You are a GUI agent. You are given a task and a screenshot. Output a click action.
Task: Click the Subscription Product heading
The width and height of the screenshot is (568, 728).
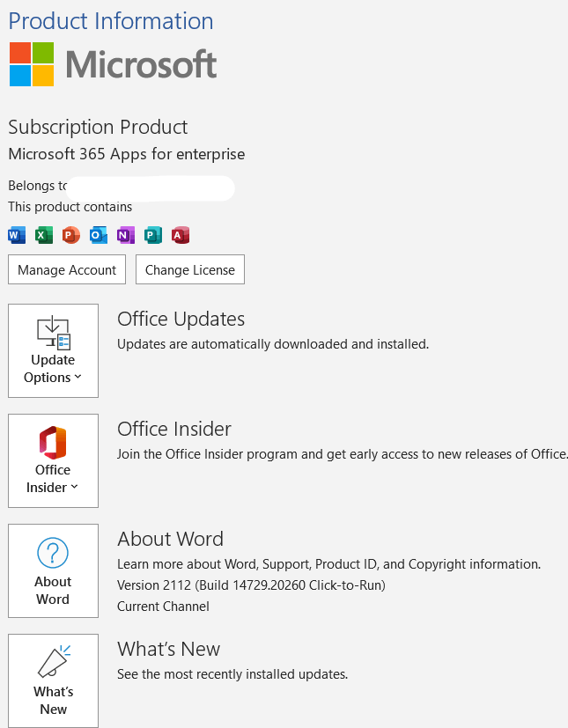tap(98, 128)
